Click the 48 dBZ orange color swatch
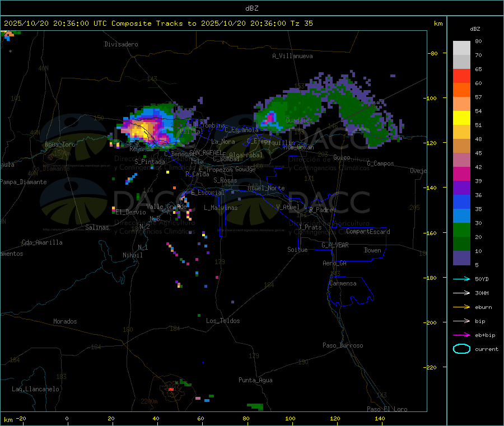The image size is (504, 426). point(461,146)
